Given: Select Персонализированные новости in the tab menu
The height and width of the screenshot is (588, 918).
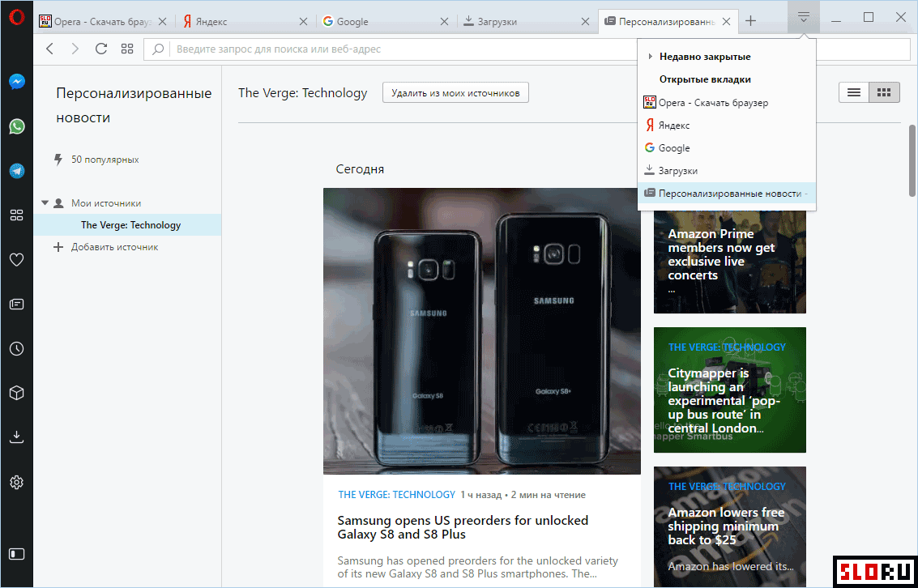Looking at the screenshot, I should (x=727, y=193).
